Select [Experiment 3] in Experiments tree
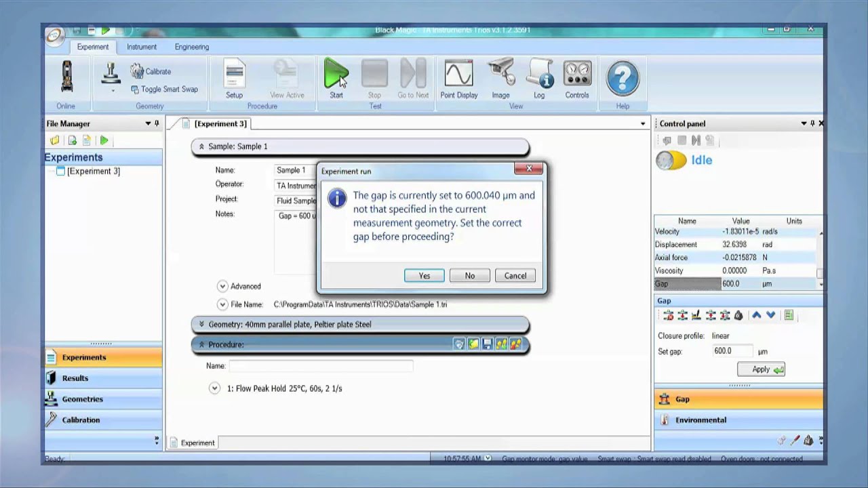This screenshot has height=488, width=868. coord(94,171)
